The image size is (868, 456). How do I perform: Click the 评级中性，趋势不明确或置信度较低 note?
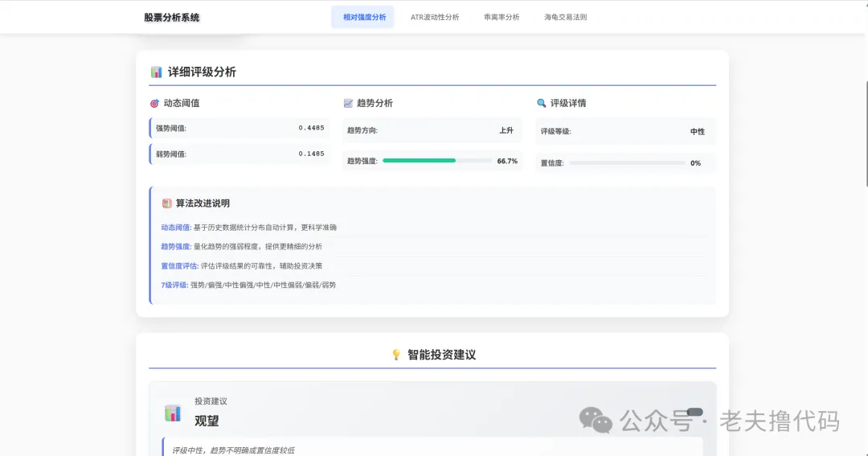click(233, 450)
